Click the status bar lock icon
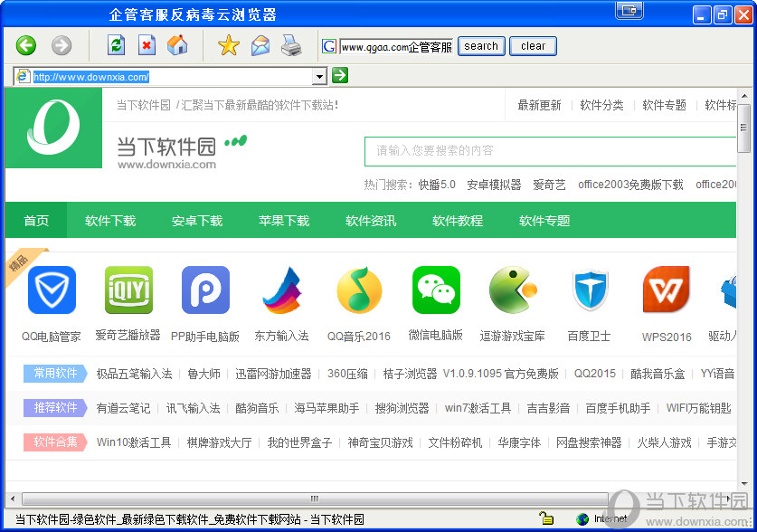 [546, 518]
